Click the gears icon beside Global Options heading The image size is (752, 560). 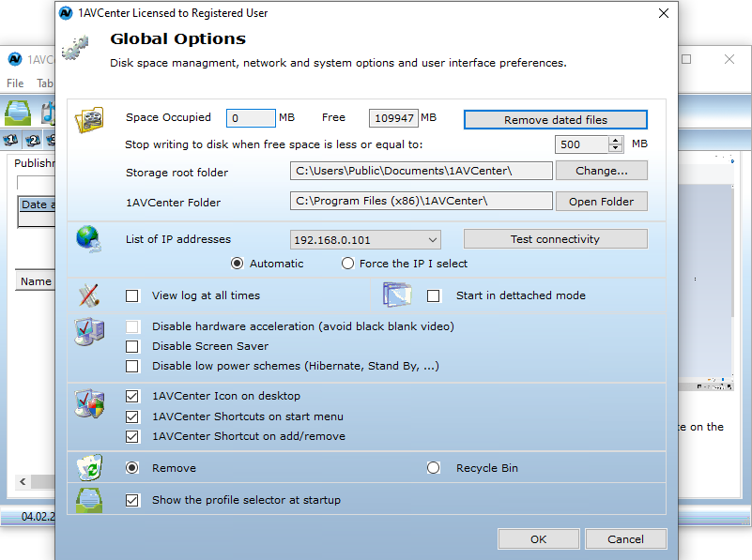click(75, 48)
